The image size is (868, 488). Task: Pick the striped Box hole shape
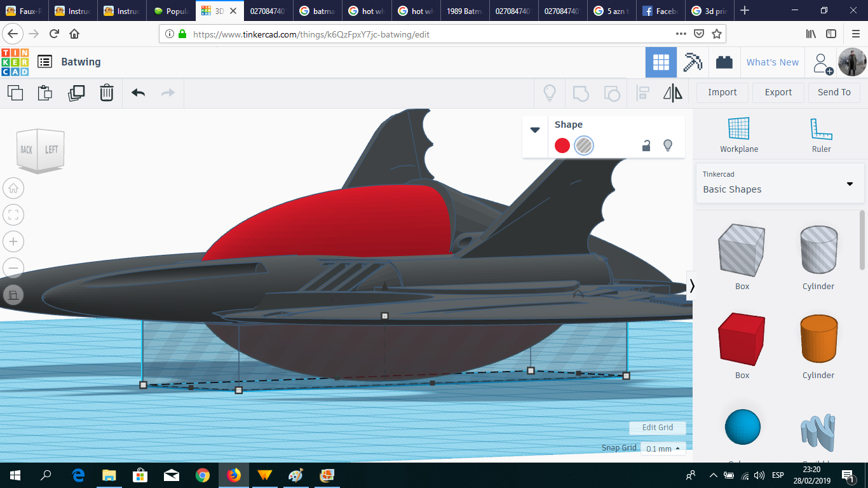click(x=742, y=250)
